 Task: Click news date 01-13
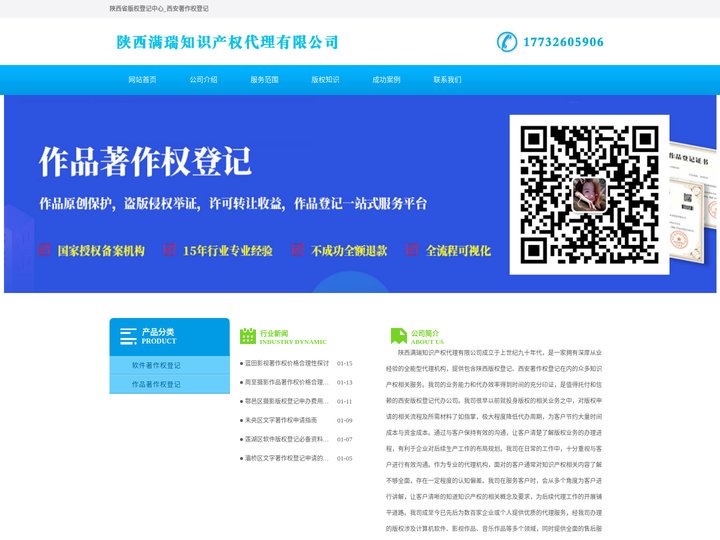344,382
